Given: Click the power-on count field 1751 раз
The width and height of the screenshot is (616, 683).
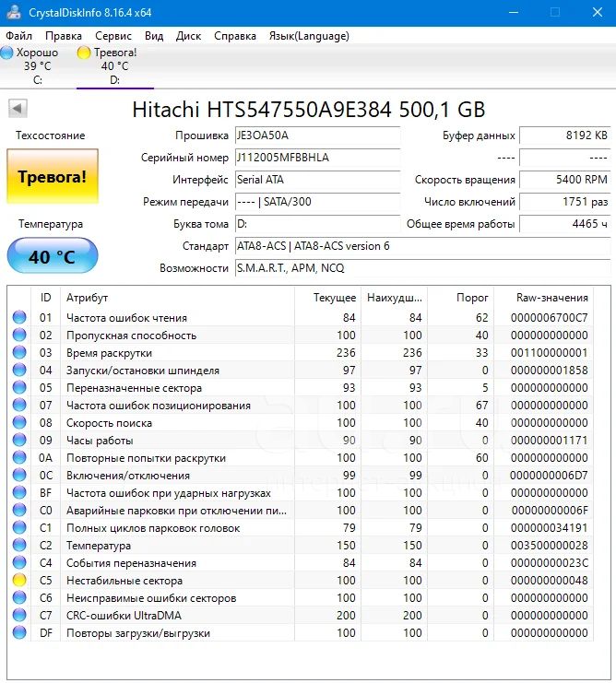Looking at the screenshot, I should (565, 202).
